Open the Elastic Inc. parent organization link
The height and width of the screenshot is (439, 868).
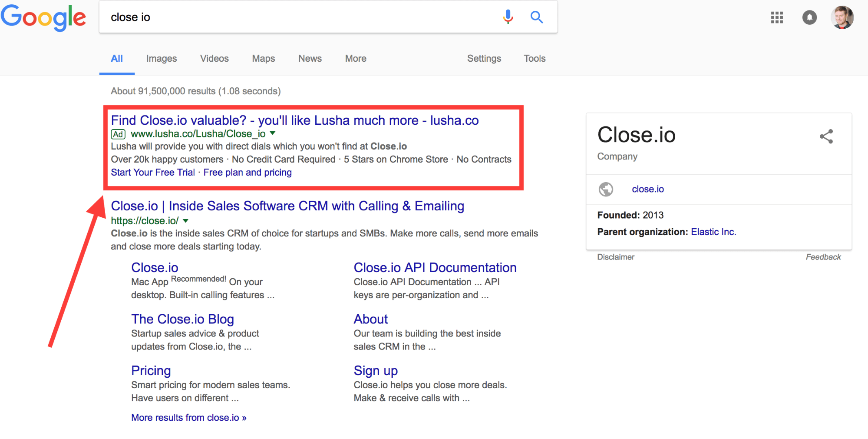click(713, 232)
